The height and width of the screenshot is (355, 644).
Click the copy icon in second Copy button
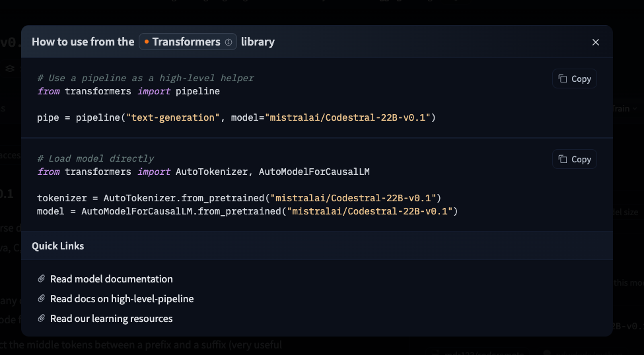(x=563, y=159)
